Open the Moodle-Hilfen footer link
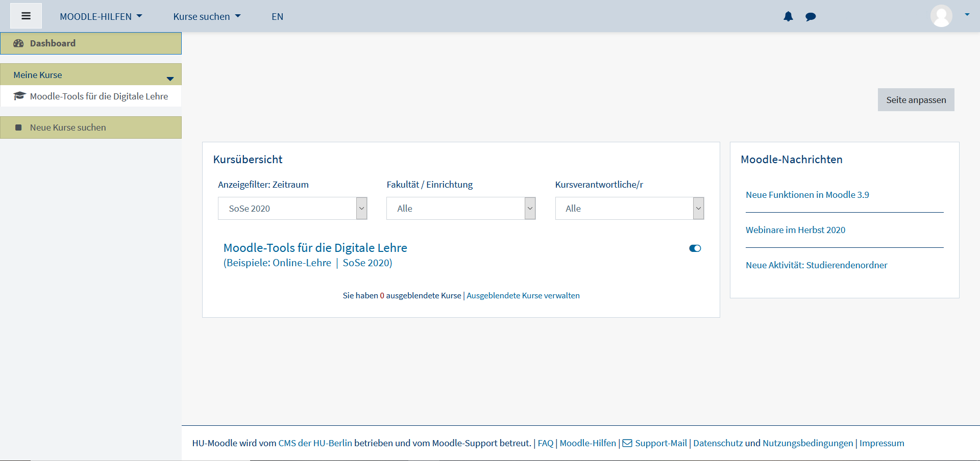 pos(588,443)
